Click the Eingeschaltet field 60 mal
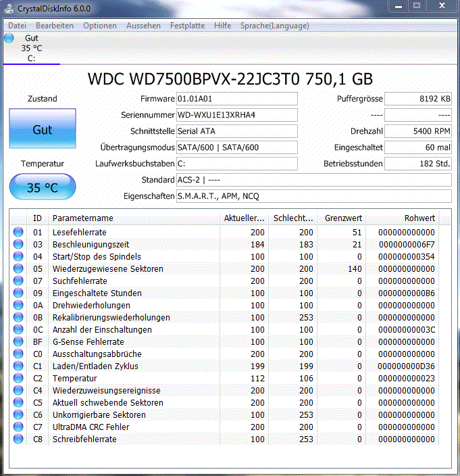Viewport: 460px width, 476px height. [x=418, y=147]
